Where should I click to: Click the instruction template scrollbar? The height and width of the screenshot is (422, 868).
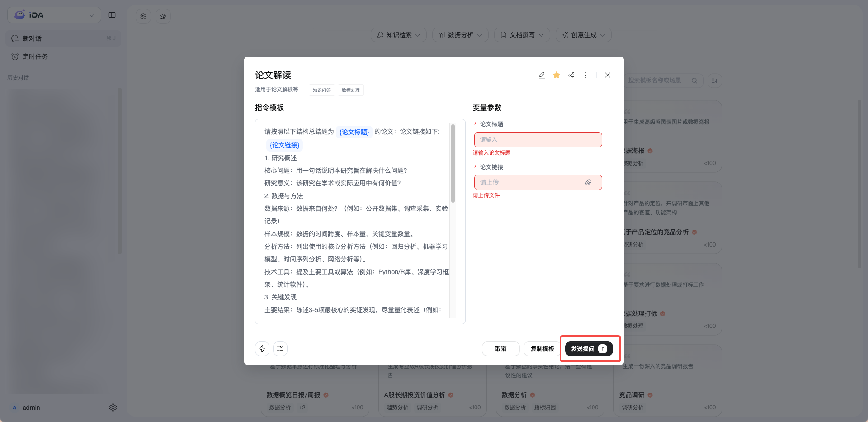coord(453,163)
